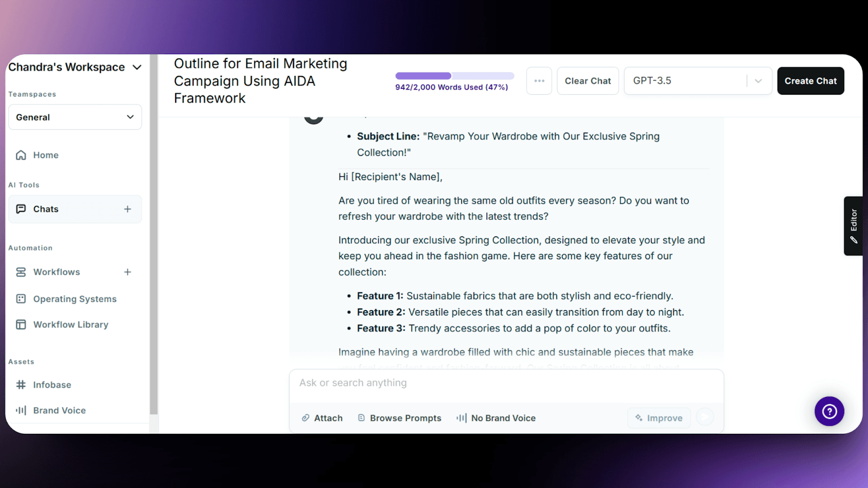Open Operating Systems page
The width and height of the screenshot is (868, 488).
(x=75, y=299)
